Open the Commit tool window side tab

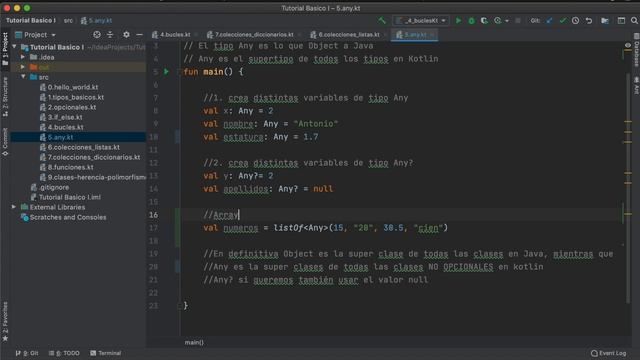click(x=5, y=142)
